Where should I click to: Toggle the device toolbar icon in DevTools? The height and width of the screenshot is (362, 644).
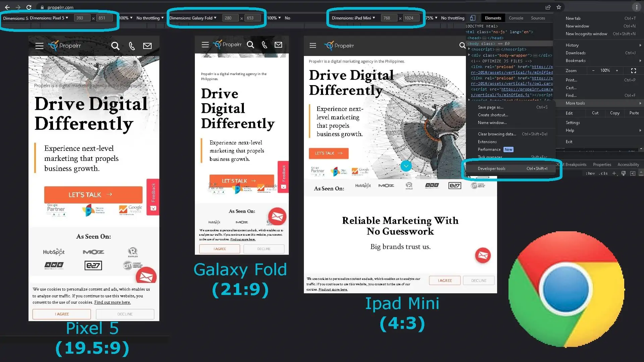pos(473,18)
